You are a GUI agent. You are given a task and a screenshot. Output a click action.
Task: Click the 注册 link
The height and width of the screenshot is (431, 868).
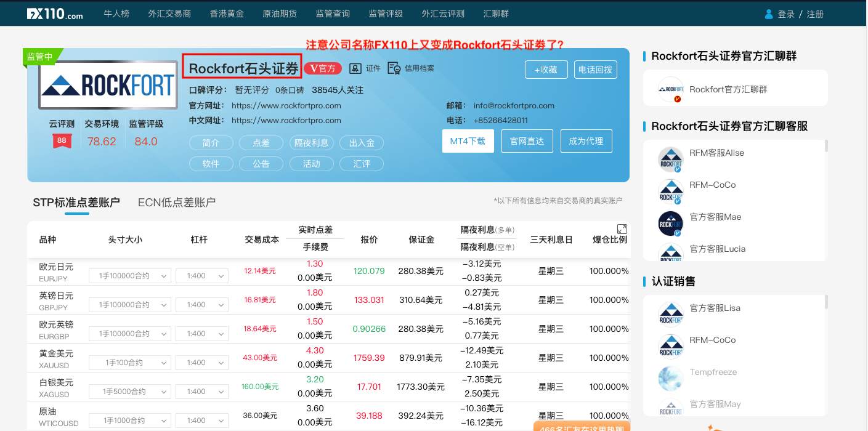(x=815, y=14)
